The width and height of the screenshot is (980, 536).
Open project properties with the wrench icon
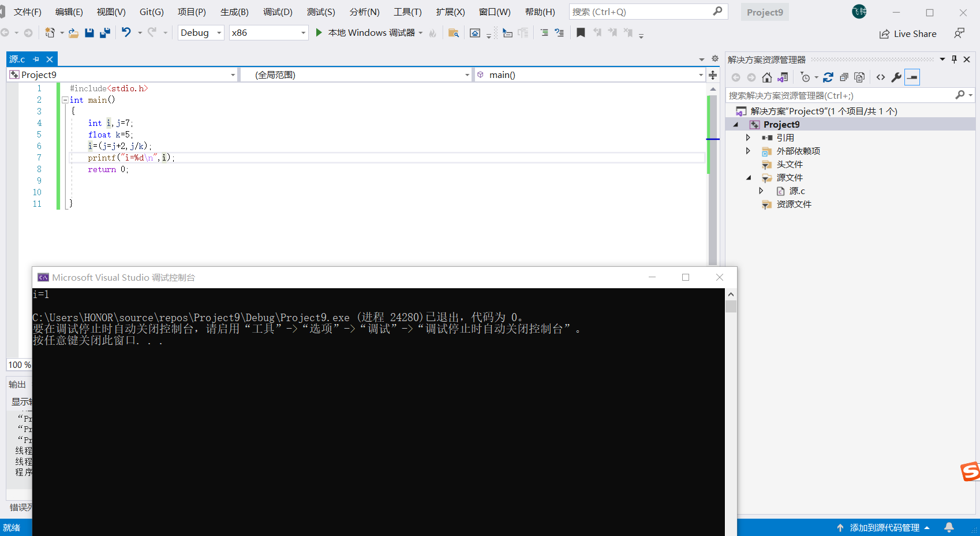[896, 77]
